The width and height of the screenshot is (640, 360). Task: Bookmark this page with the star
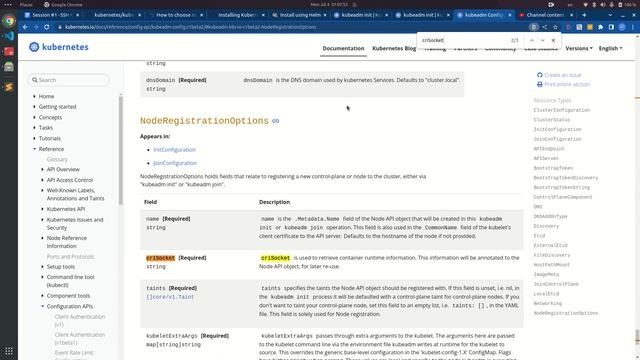click(x=556, y=27)
